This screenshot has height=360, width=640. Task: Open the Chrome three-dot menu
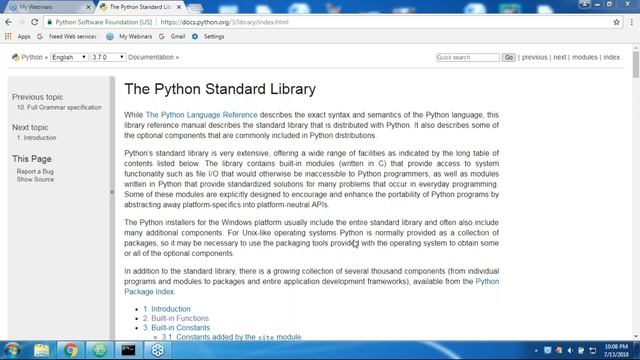(x=632, y=22)
